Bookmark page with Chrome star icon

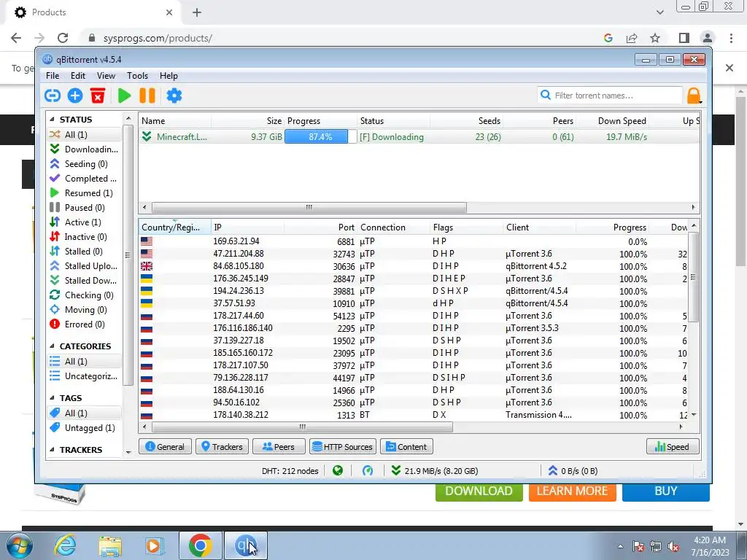pyautogui.click(x=655, y=38)
